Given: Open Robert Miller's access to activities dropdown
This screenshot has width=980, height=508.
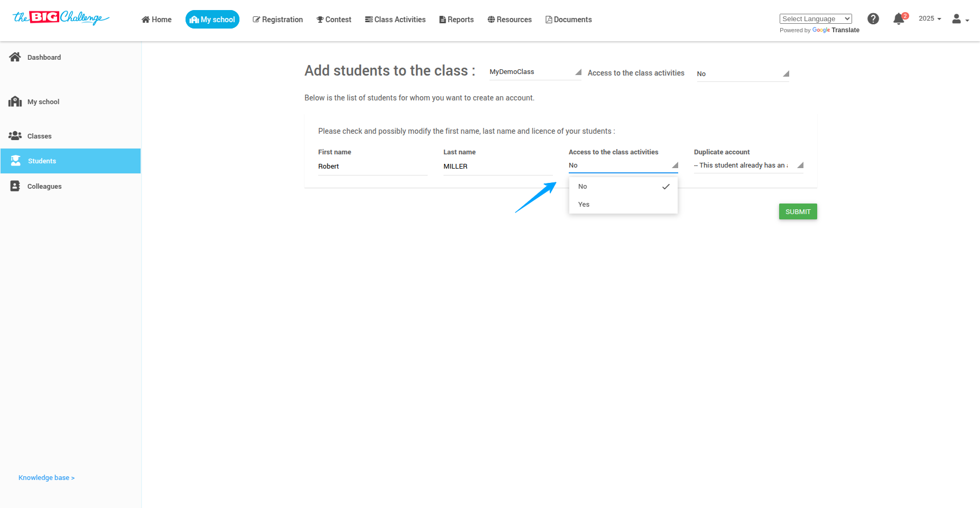Looking at the screenshot, I should tap(623, 165).
